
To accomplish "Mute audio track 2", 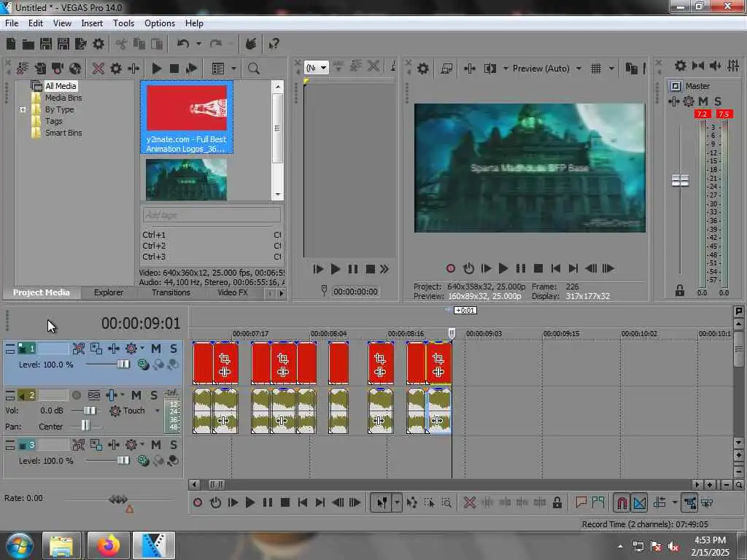I will [136, 395].
